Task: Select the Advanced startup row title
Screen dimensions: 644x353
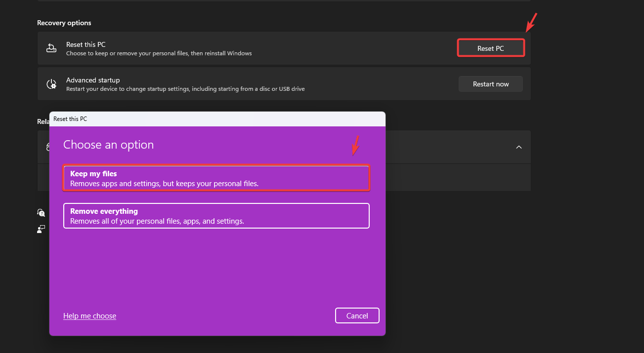Action: pyautogui.click(x=93, y=80)
